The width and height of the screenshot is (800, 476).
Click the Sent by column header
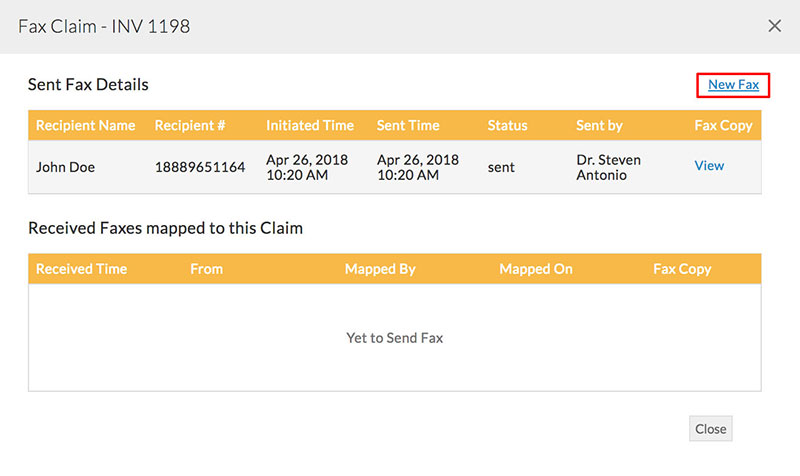pos(600,126)
